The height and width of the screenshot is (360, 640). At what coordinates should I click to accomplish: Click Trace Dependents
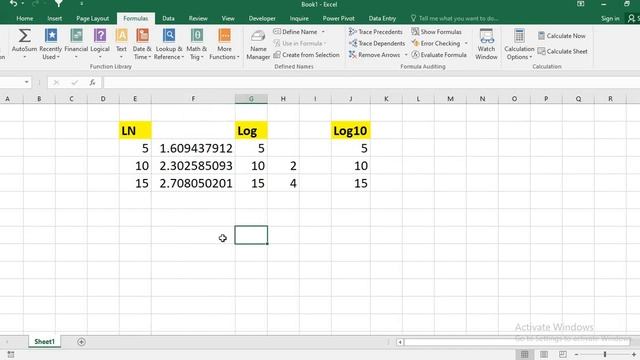point(377,43)
